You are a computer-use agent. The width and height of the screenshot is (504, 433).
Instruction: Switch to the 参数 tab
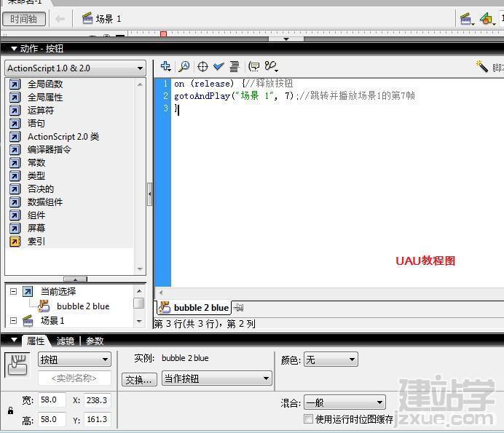[x=95, y=341]
